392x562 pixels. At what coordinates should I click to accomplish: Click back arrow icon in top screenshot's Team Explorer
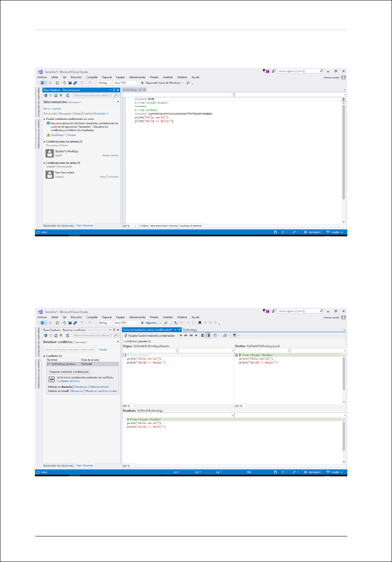(46, 95)
